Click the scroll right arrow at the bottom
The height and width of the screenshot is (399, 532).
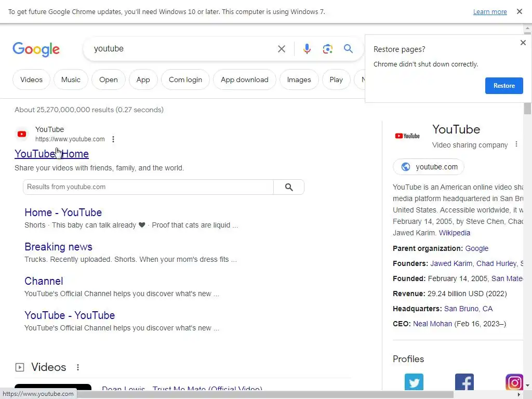coord(519,395)
